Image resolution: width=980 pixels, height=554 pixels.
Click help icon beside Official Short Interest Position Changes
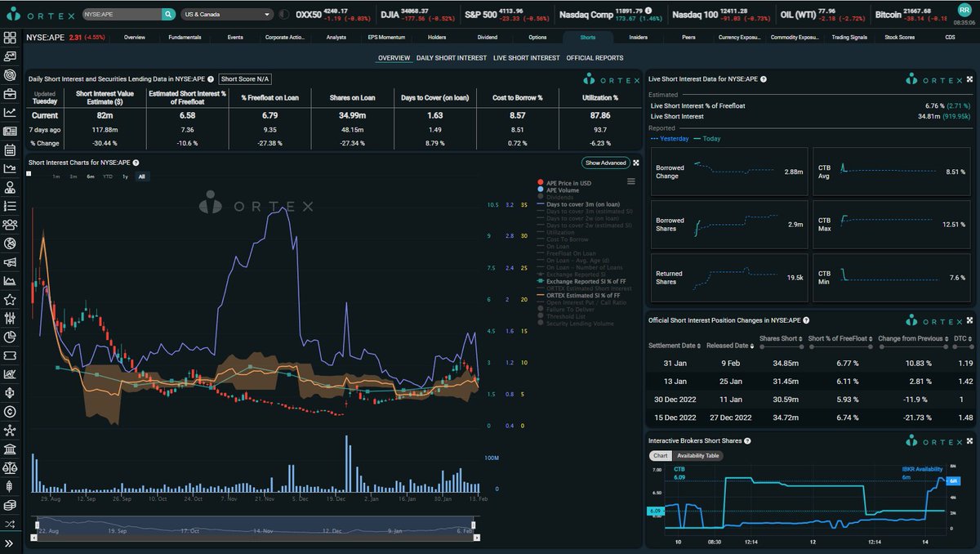click(x=806, y=321)
